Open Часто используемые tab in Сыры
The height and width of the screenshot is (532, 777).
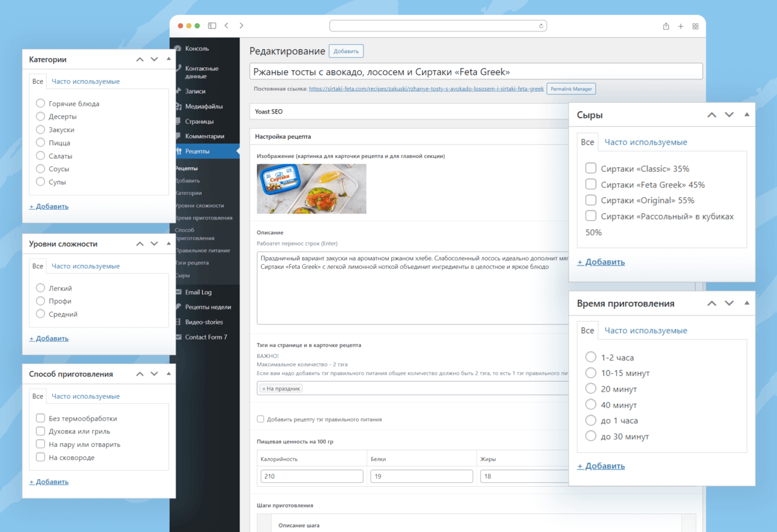[x=645, y=142]
